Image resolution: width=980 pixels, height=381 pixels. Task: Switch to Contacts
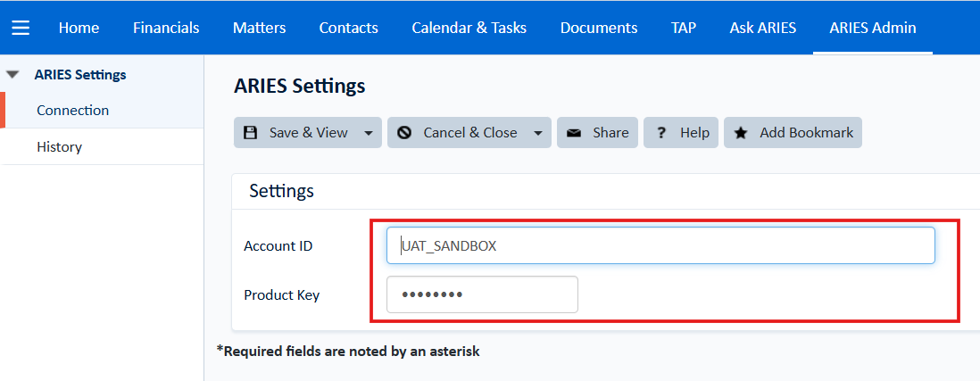pos(349,29)
